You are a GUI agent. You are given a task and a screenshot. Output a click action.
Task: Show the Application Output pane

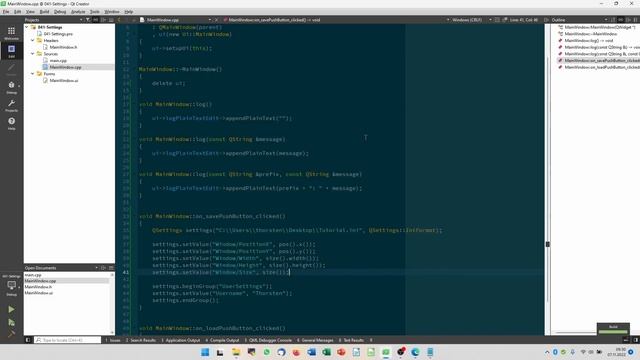[181, 340]
